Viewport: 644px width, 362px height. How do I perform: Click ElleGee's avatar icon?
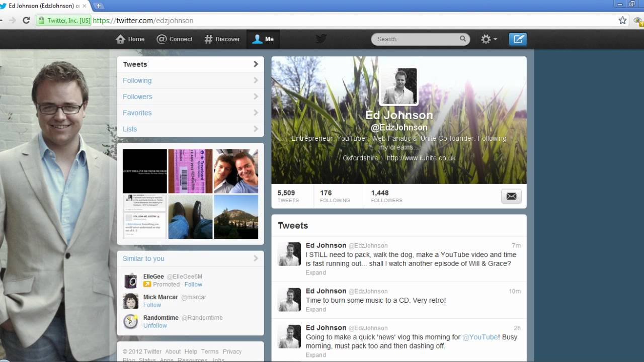tap(131, 281)
